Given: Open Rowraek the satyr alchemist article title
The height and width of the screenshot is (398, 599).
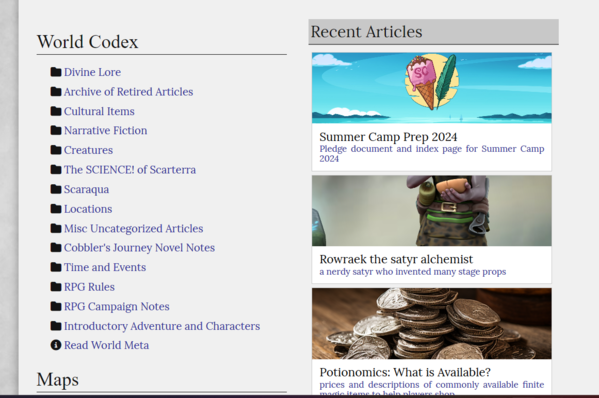Looking at the screenshot, I should click(396, 259).
